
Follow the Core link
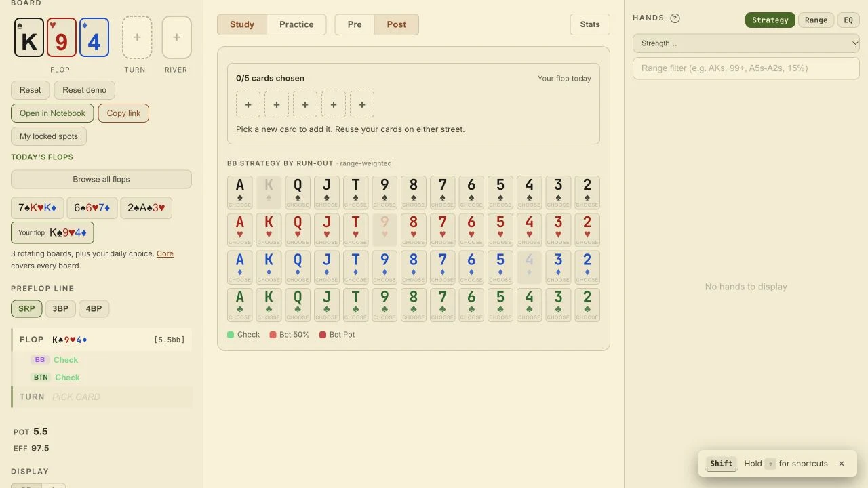pyautogui.click(x=165, y=253)
